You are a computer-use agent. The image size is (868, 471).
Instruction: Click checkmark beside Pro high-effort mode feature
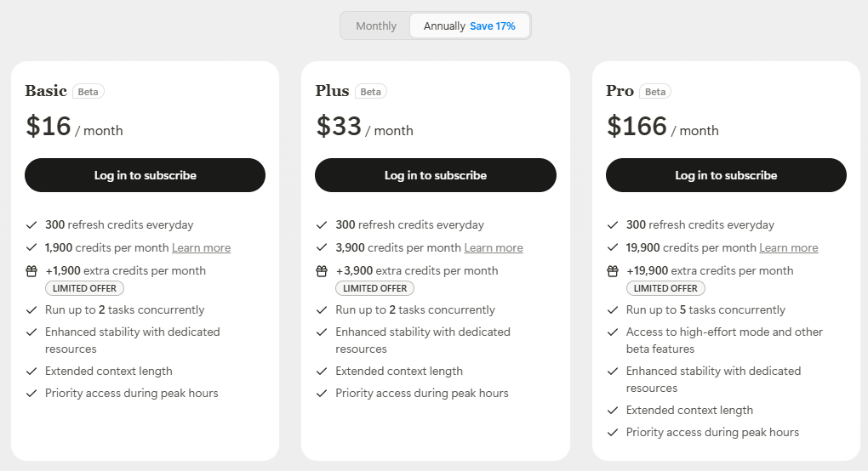[x=613, y=332]
